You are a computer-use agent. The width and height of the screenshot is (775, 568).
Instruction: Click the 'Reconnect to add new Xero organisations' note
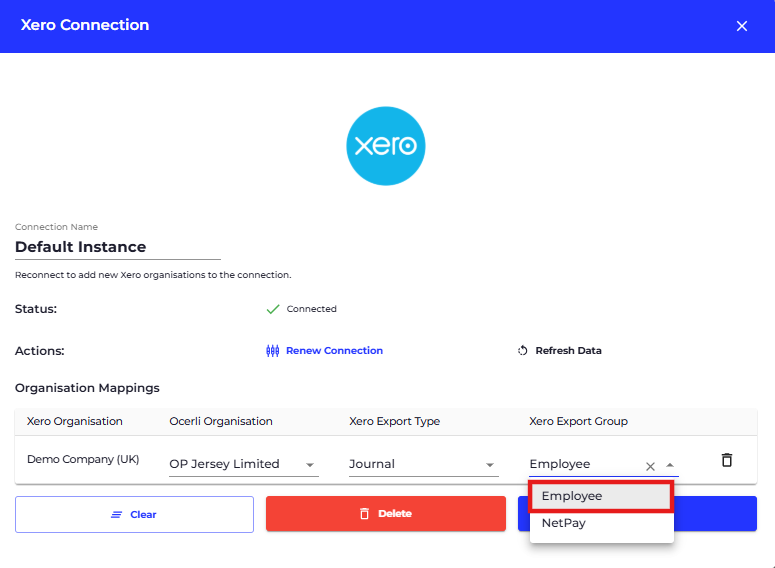(153, 275)
